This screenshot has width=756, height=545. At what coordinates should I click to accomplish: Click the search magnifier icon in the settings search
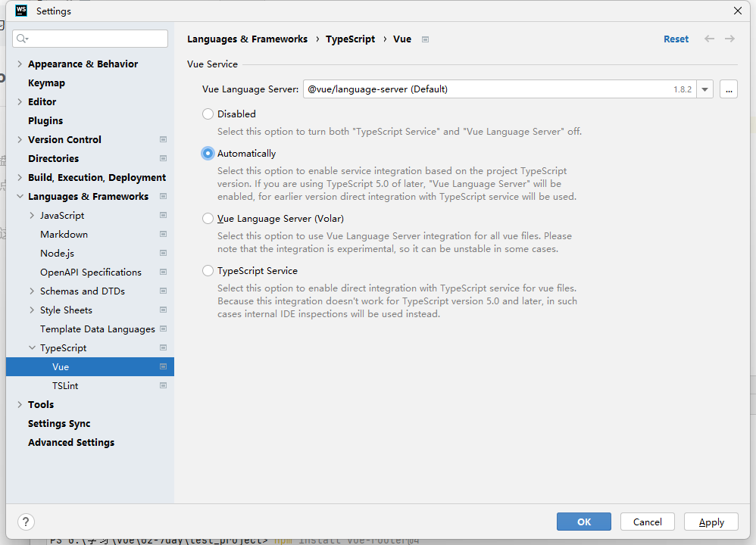(22, 39)
